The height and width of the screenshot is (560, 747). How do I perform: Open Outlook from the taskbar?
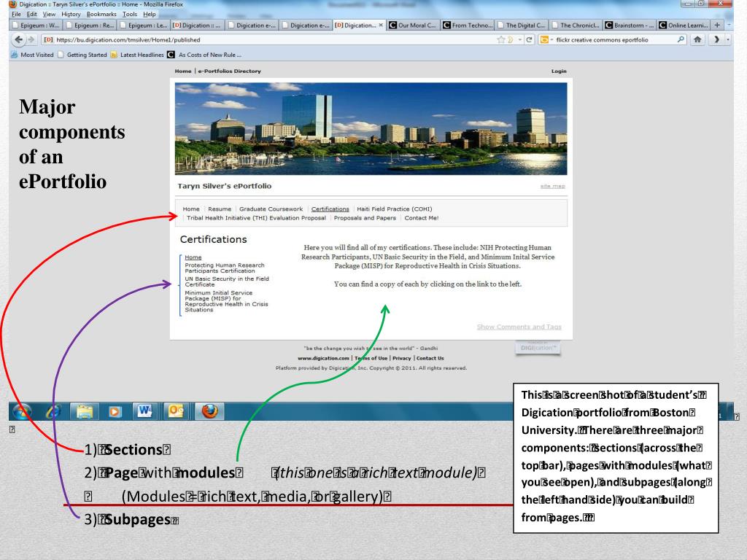(x=174, y=411)
